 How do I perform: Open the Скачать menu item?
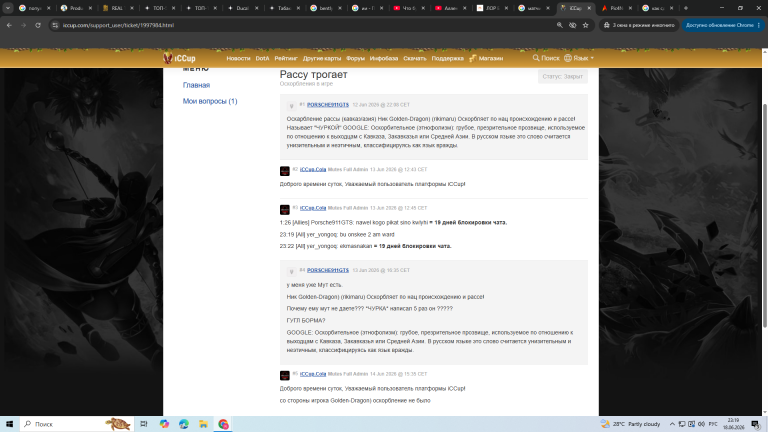coord(415,58)
